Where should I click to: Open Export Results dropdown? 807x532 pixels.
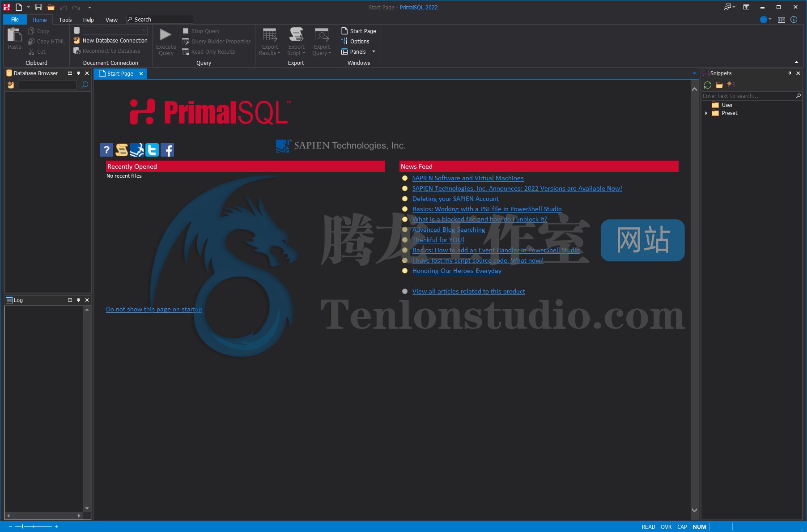tap(270, 42)
